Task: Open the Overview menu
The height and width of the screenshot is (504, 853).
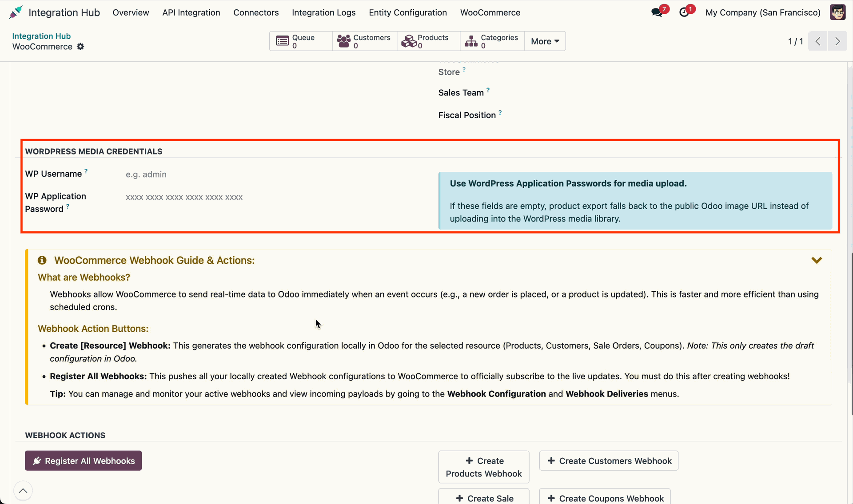Action: pos(131,12)
